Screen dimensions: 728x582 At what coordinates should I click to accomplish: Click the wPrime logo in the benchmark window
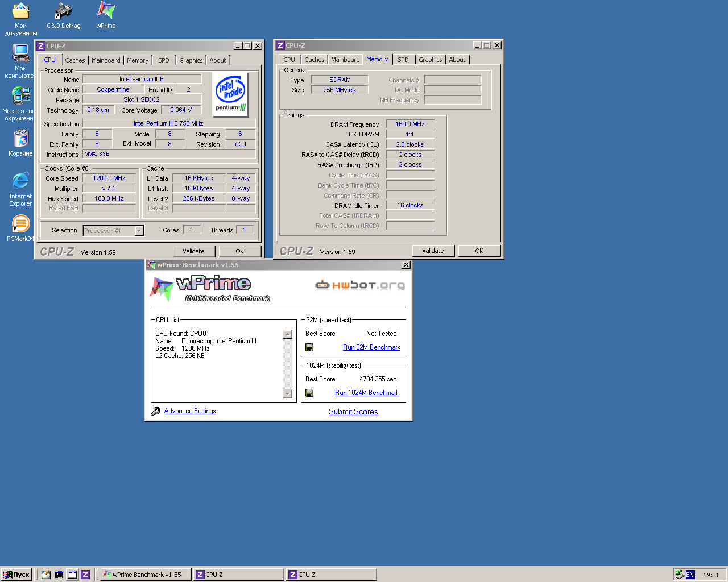210,288
